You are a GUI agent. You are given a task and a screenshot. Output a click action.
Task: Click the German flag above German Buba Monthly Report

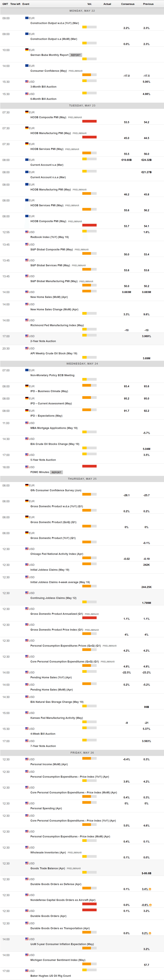click(27, 50)
